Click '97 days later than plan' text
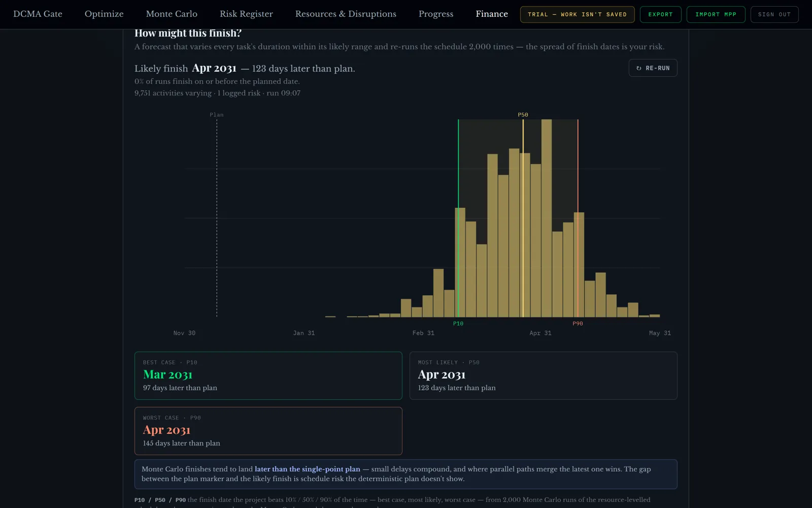The width and height of the screenshot is (812, 508). [x=180, y=388]
